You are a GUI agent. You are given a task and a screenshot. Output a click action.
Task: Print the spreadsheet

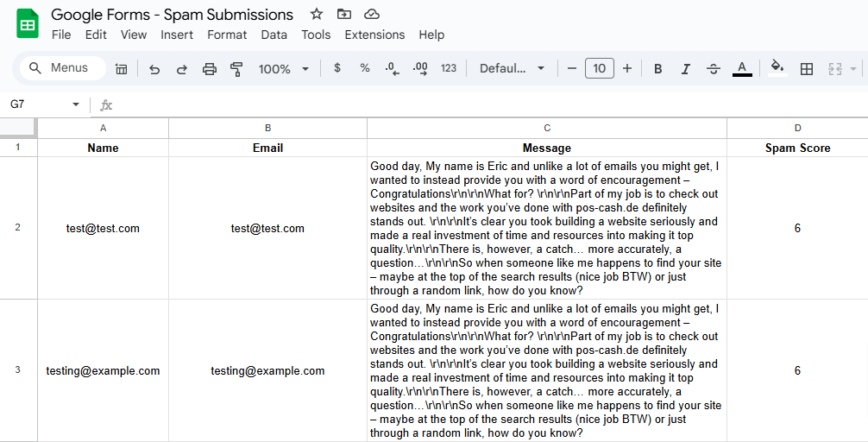[210, 69]
